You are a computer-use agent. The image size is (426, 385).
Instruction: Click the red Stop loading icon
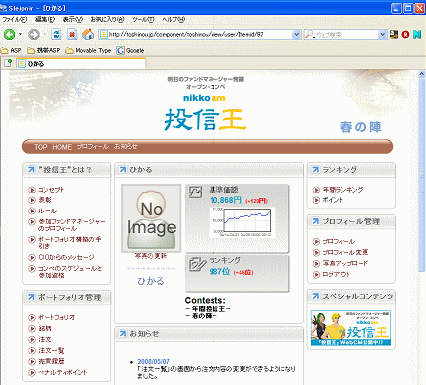coord(72,34)
